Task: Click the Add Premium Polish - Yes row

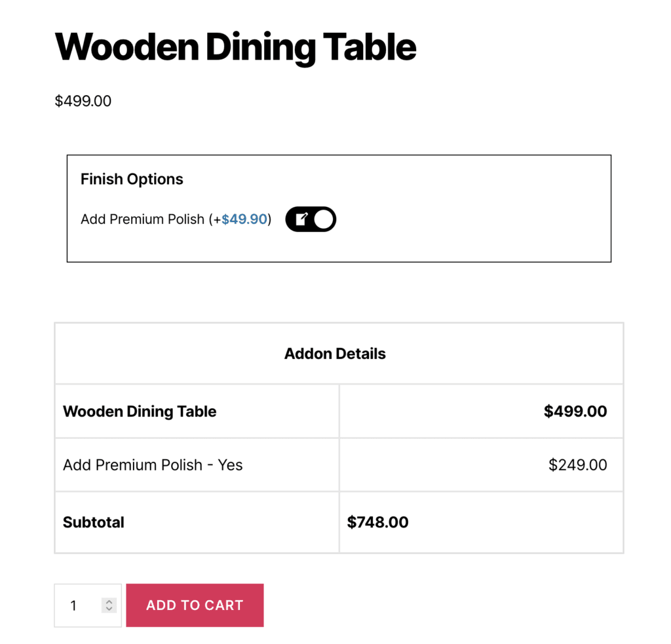Action: 153,465
